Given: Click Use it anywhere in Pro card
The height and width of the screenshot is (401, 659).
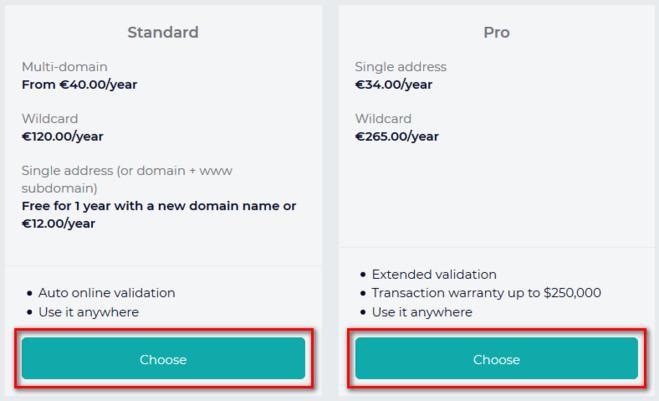Looking at the screenshot, I should point(421,312).
